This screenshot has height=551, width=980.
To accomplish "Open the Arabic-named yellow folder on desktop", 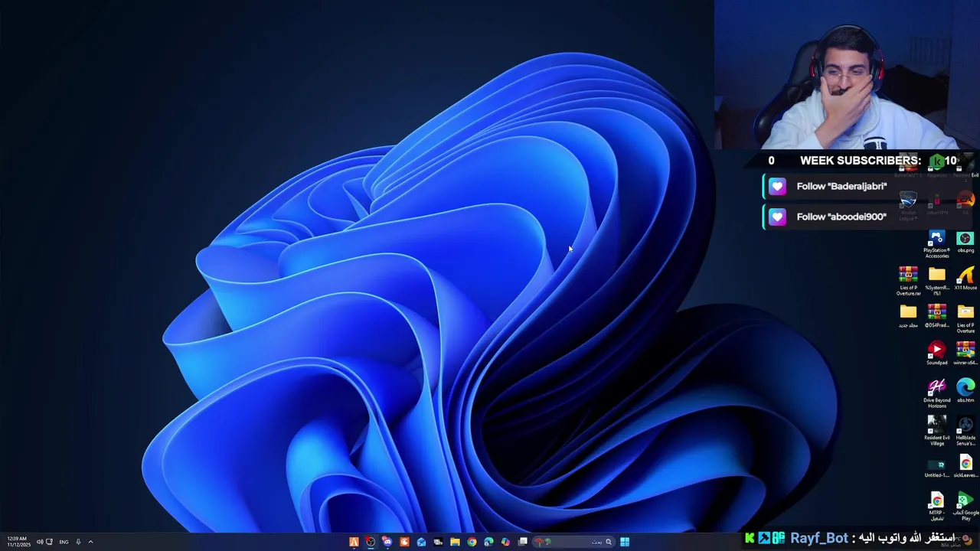I will (x=908, y=316).
